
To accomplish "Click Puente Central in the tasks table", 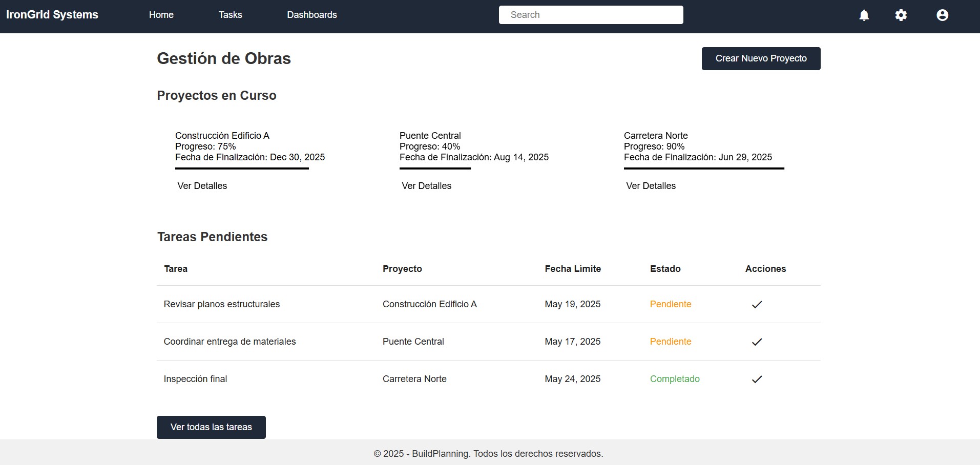I will coord(413,342).
